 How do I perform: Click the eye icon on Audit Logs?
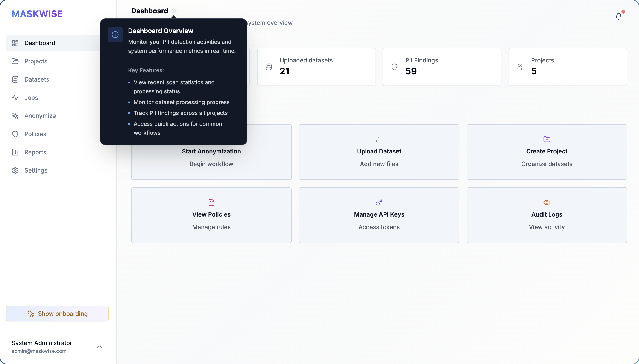click(x=547, y=203)
